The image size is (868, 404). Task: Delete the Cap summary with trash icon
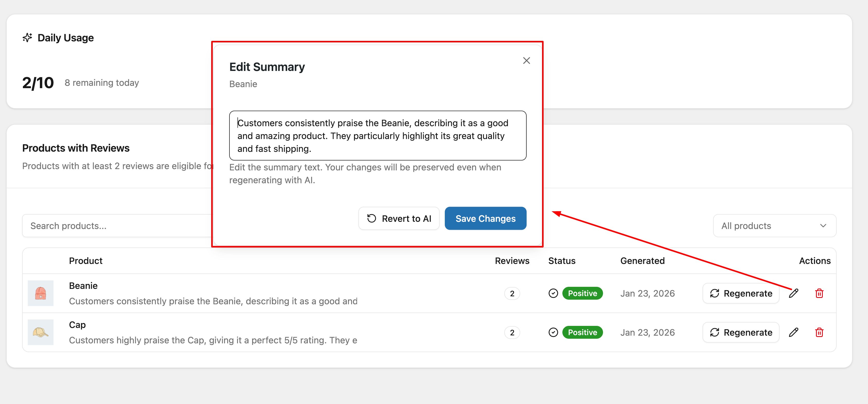tap(819, 332)
